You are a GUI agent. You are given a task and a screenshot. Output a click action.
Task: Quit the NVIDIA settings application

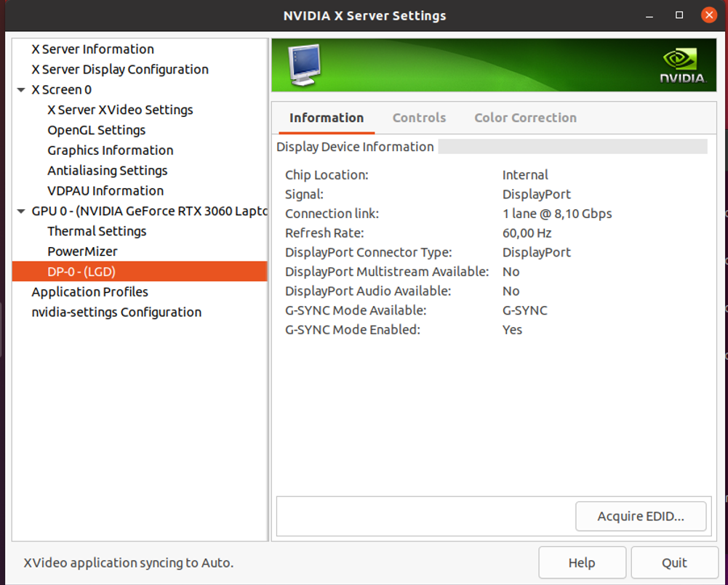(x=674, y=562)
